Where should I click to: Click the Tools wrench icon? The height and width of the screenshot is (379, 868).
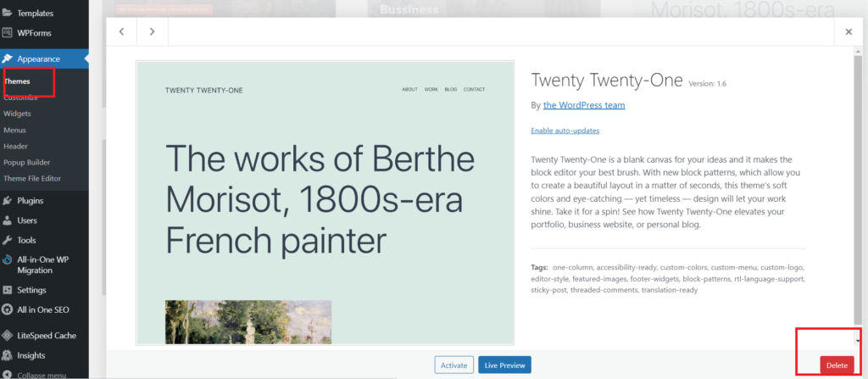click(x=7, y=241)
